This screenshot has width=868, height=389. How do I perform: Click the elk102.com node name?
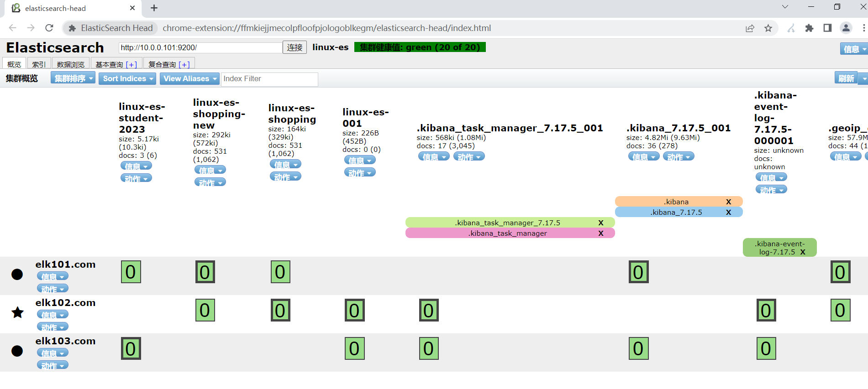66,303
